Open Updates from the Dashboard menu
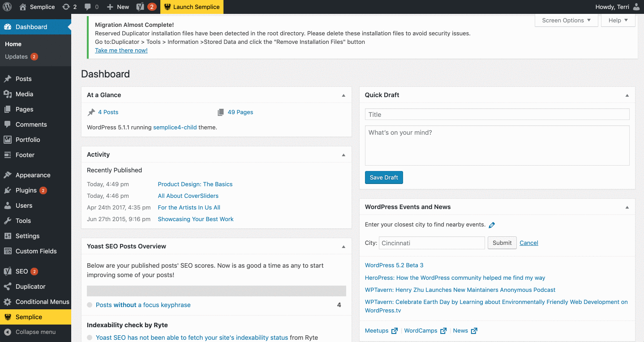Screen dimensions: 644x342 pyautogui.click(x=17, y=56)
